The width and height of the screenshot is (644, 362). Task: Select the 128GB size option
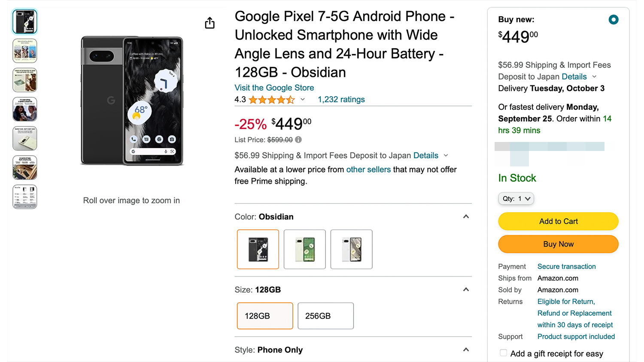click(265, 316)
